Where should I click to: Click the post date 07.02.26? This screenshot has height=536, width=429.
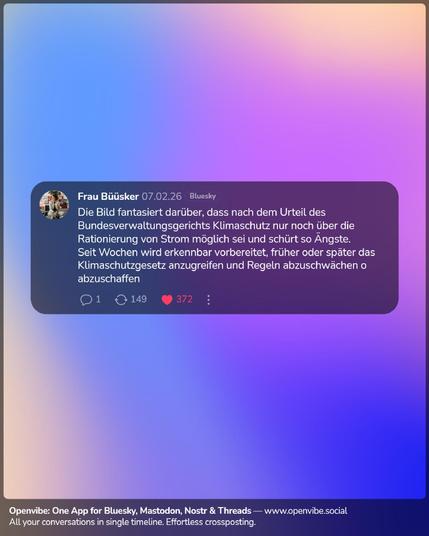[162, 197]
